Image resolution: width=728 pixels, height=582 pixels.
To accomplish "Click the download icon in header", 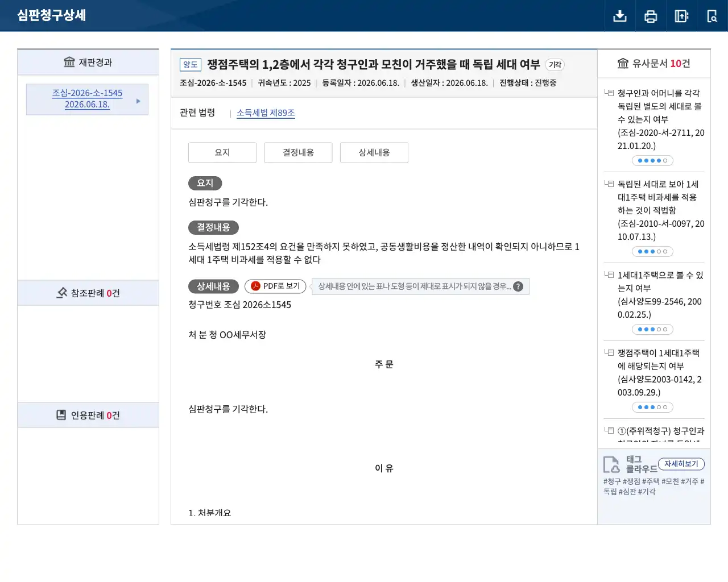I will pos(620,16).
